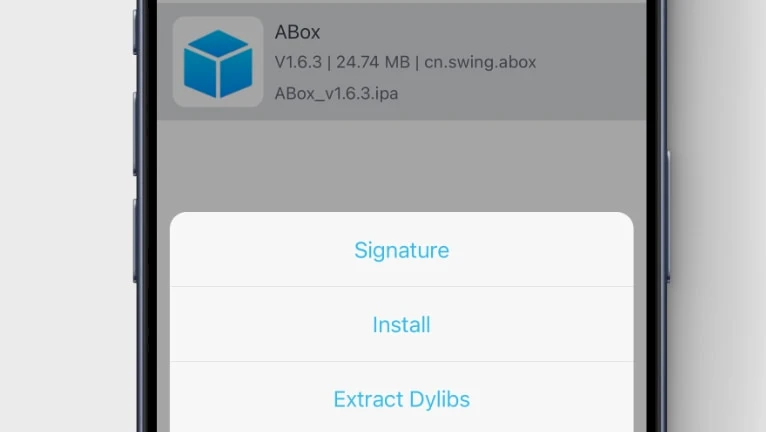Flip the phone's mute side switch
This screenshot has height=432, width=766.
click(135, 30)
